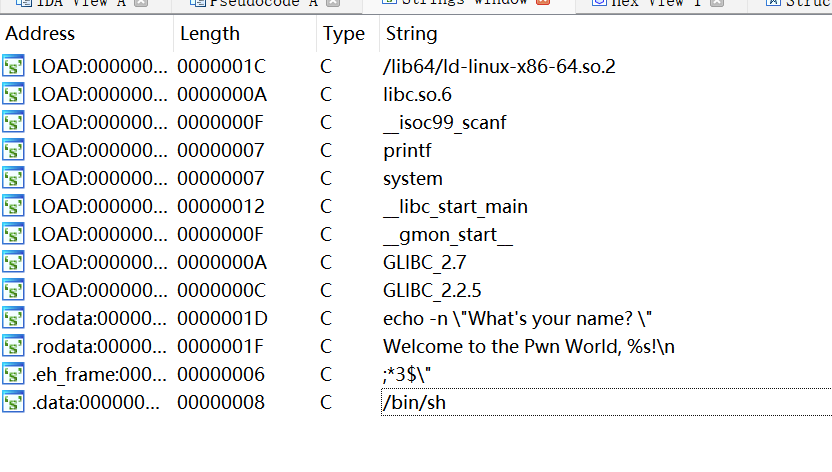The image size is (832, 472).
Task: Switch to the Hex View 1 tab
Action: pos(648,3)
